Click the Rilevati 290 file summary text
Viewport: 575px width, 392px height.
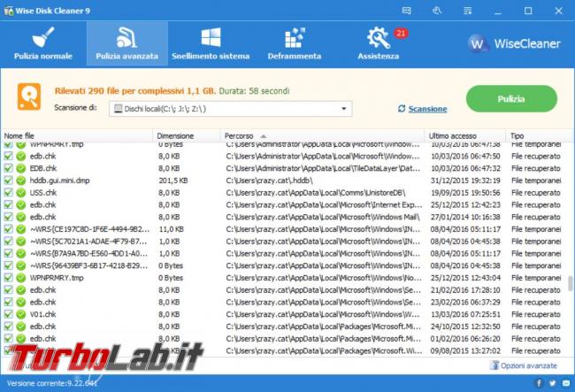pos(135,91)
